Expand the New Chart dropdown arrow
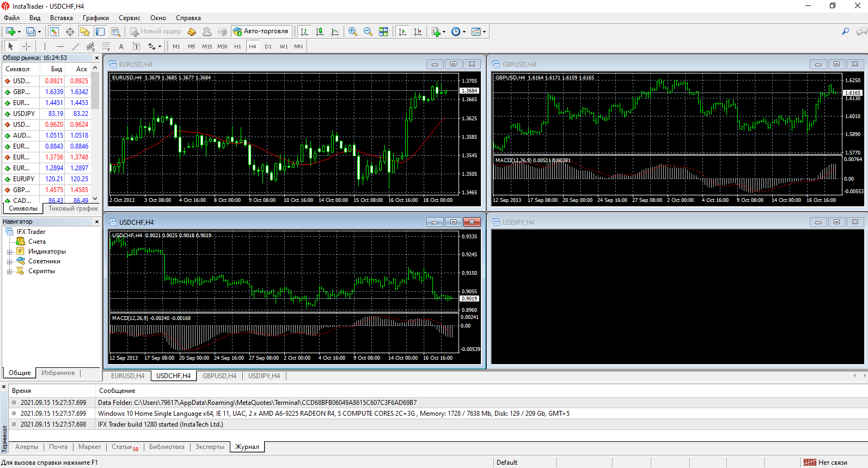 coord(19,32)
